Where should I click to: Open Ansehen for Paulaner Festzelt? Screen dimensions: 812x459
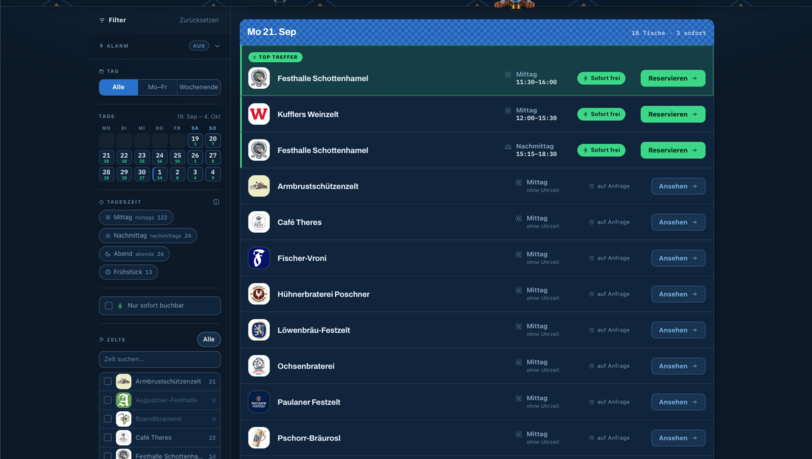pos(678,402)
